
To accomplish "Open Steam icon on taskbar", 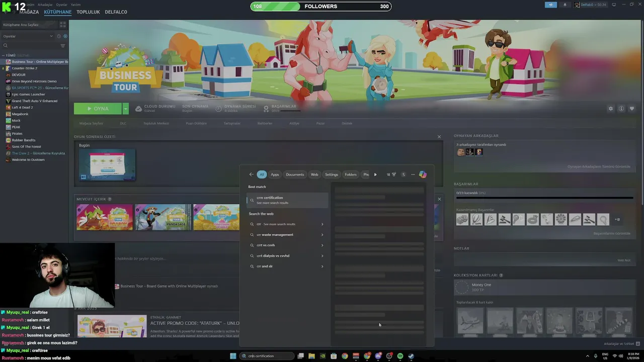I will (x=411, y=356).
